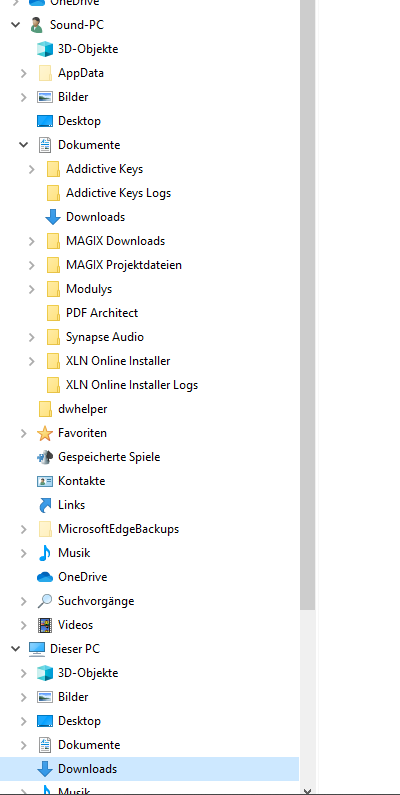400x795 pixels.
Task: Click the Sound-PC user icon
Action: 37,24
